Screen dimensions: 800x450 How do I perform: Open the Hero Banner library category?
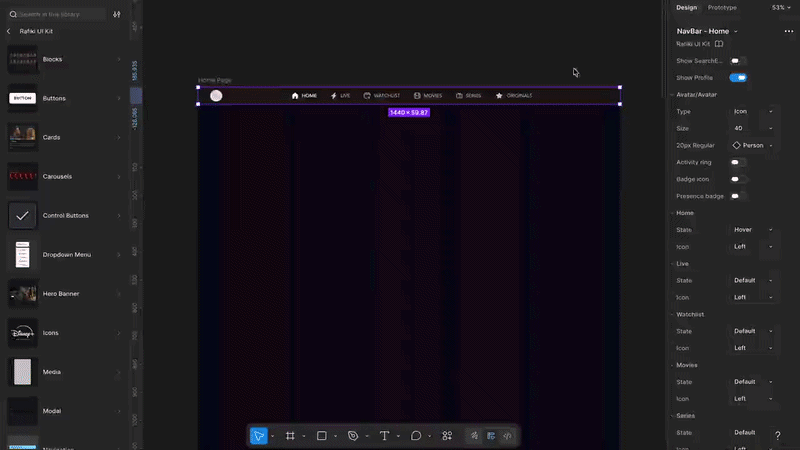[x=64, y=294]
